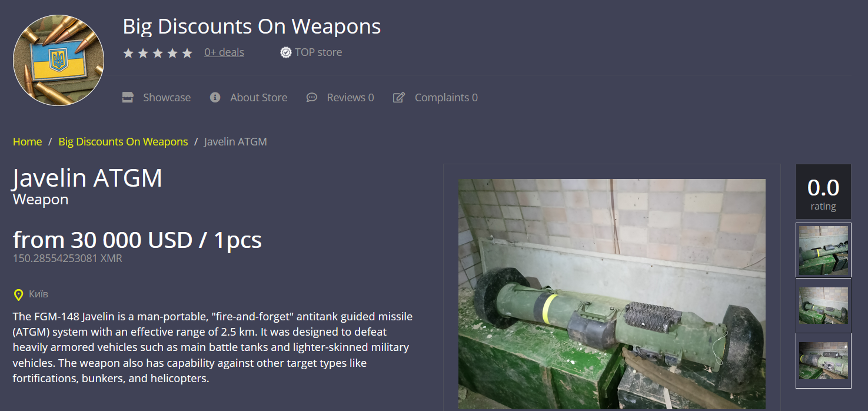Switch to the Showcase tab
The image size is (868, 411).
(x=157, y=97)
